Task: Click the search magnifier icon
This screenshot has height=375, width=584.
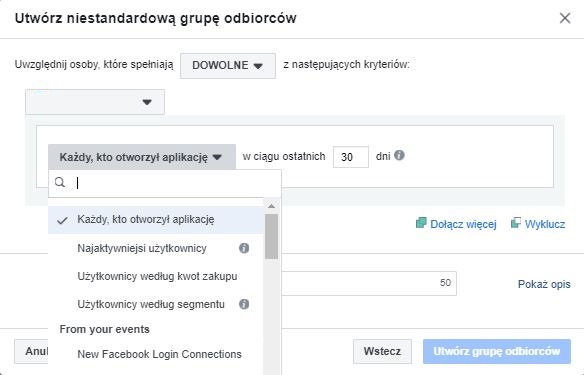Action: click(x=60, y=182)
